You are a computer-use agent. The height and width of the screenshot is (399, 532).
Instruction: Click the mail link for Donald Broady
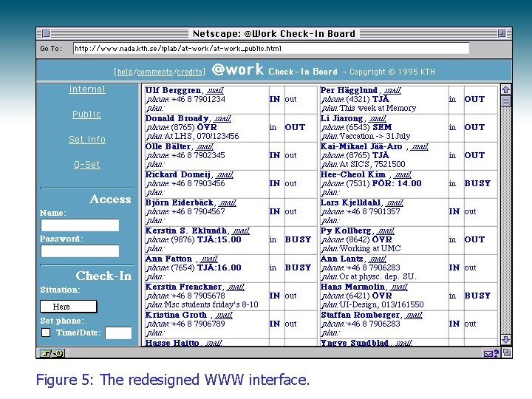[222, 119]
